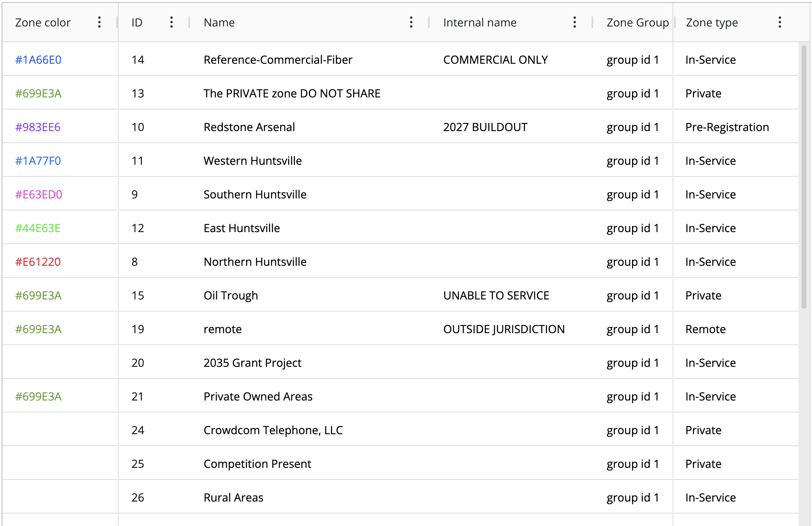Click the color code #1A66E0 for Reference-Commercial-Fiber
This screenshot has width=812, height=526.
[x=38, y=59]
